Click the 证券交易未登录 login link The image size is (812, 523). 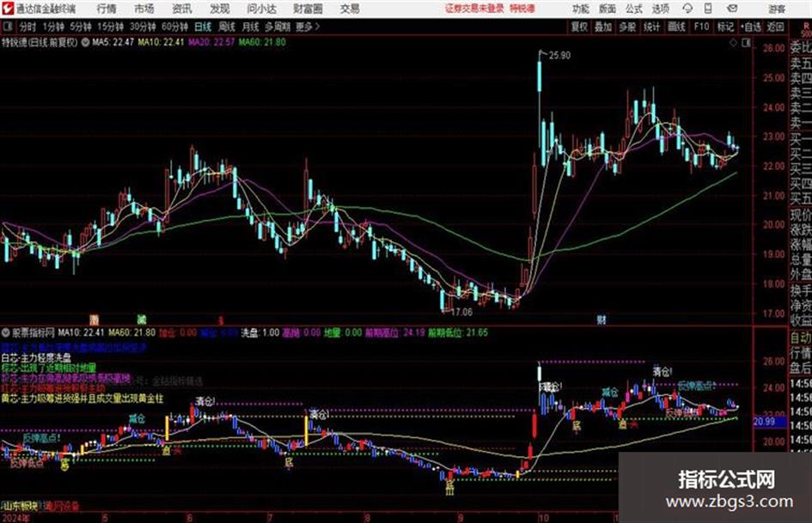(x=474, y=9)
